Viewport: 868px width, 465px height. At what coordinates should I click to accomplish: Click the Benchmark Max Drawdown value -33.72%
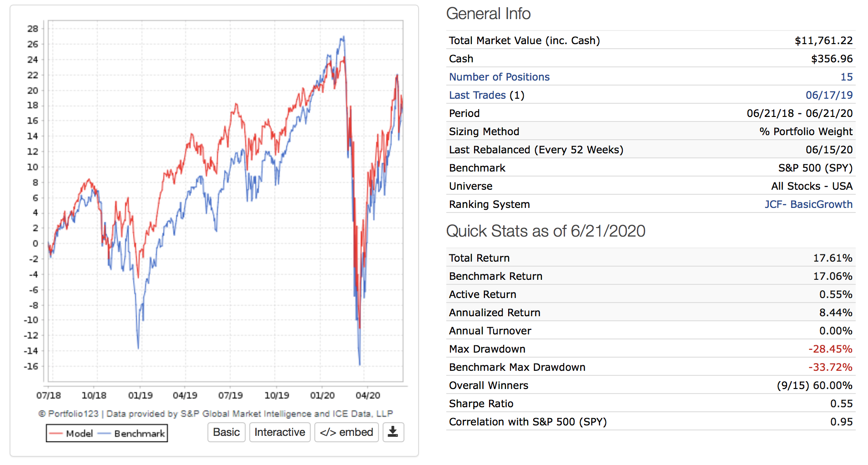[x=830, y=367]
